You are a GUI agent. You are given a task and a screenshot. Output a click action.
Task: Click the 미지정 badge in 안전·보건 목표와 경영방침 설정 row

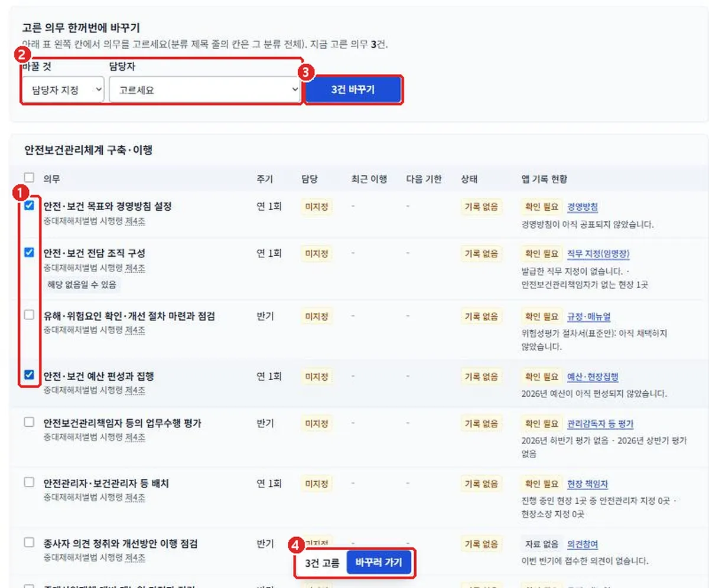(x=317, y=207)
